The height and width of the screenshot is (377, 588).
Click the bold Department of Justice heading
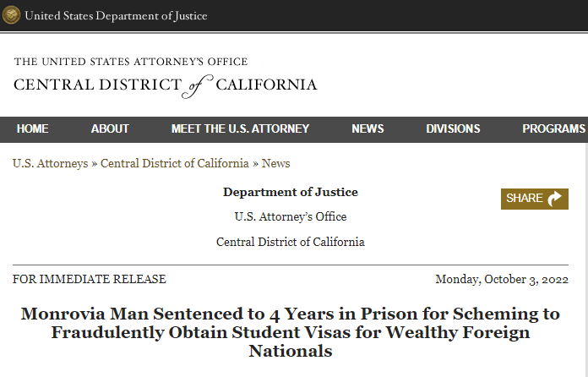point(291,192)
